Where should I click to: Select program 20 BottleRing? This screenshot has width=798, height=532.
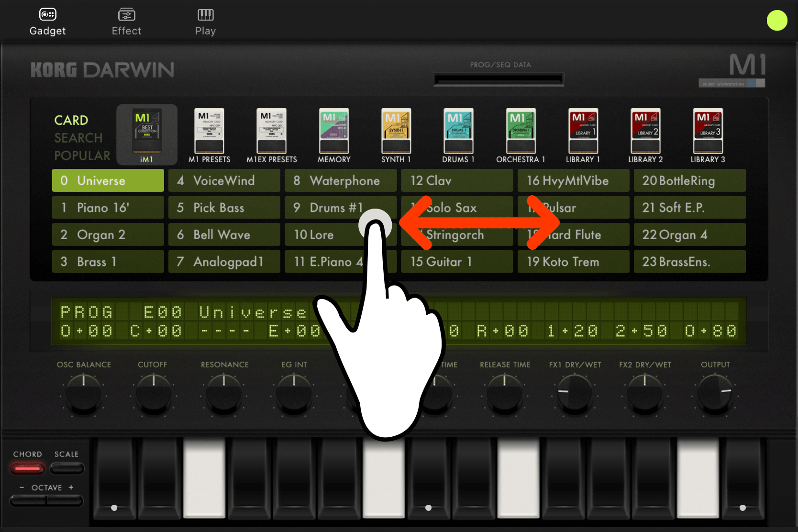690,180
